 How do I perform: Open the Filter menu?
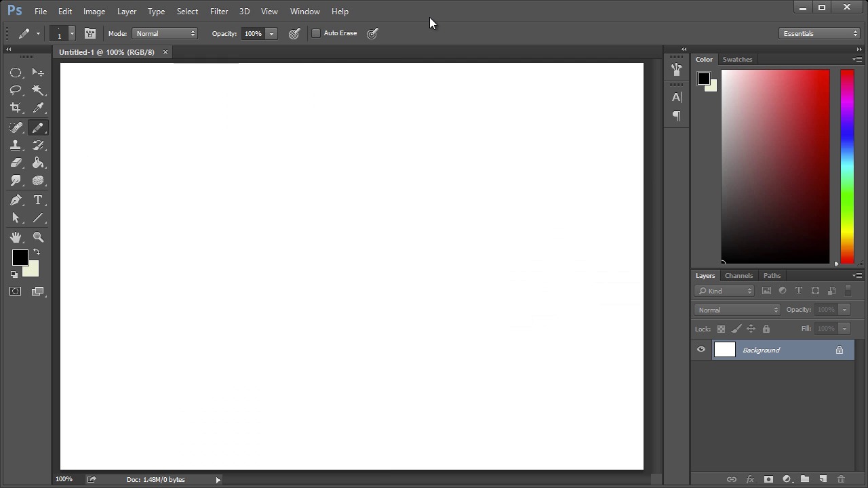pos(218,12)
